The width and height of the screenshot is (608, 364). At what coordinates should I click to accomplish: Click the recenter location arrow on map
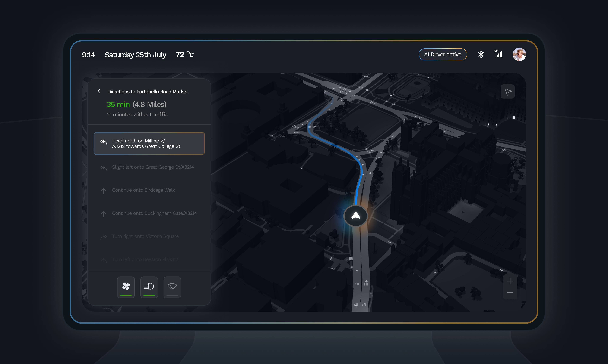click(508, 92)
